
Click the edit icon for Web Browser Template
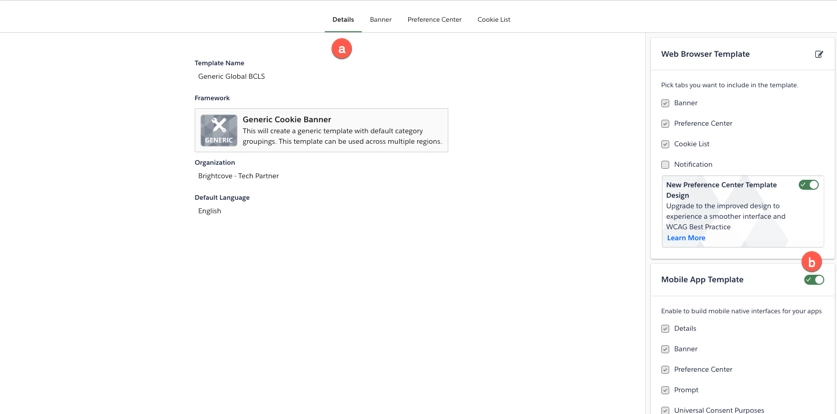click(819, 54)
